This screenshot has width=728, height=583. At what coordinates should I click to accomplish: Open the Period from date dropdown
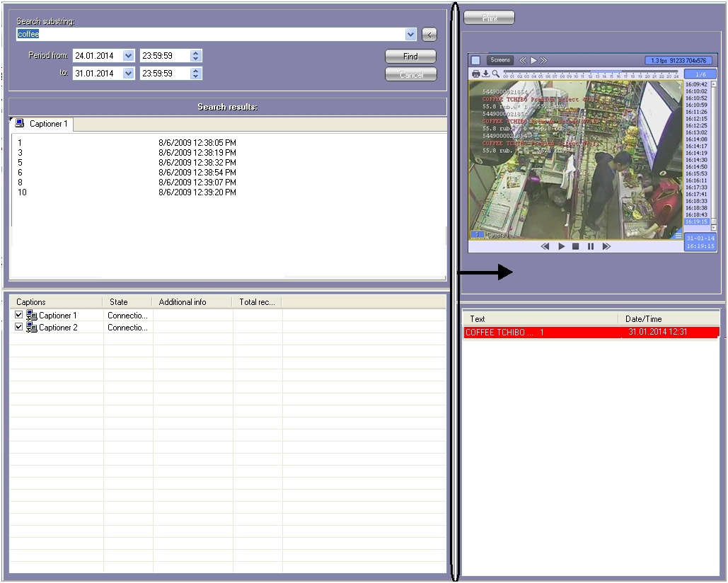[x=128, y=56]
